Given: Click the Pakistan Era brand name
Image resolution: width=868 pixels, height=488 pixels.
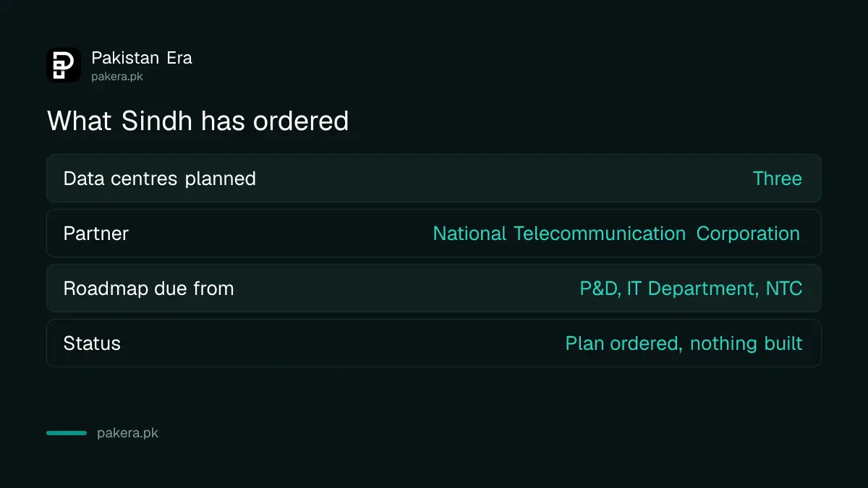Looking at the screenshot, I should (142, 58).
